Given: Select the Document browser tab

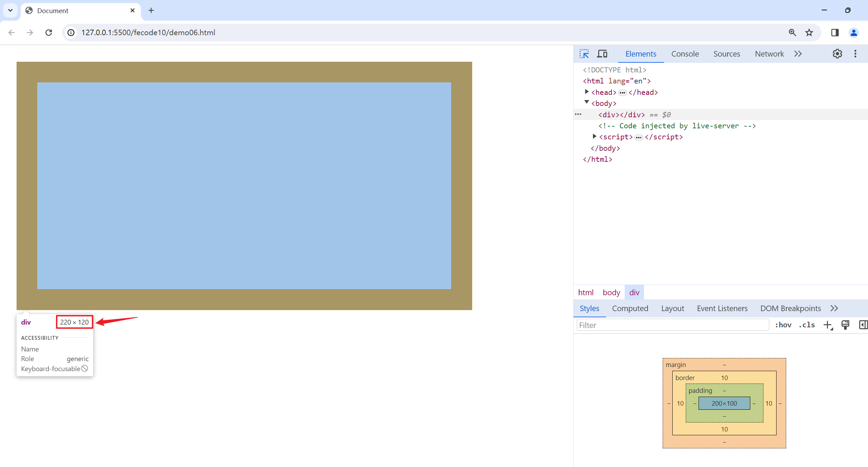Looking at the screenshot, I should pyautogui.click(x=81, y=11).
